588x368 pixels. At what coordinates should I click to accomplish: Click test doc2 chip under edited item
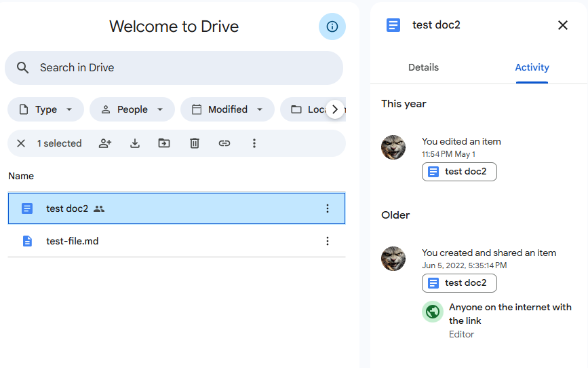(x=459, y=172)
